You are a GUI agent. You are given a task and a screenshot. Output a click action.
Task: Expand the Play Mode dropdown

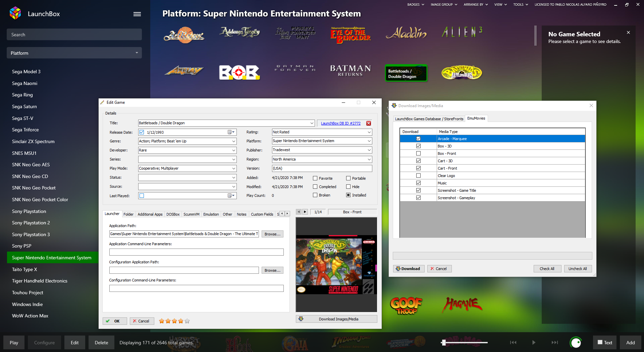pos(233,169)
